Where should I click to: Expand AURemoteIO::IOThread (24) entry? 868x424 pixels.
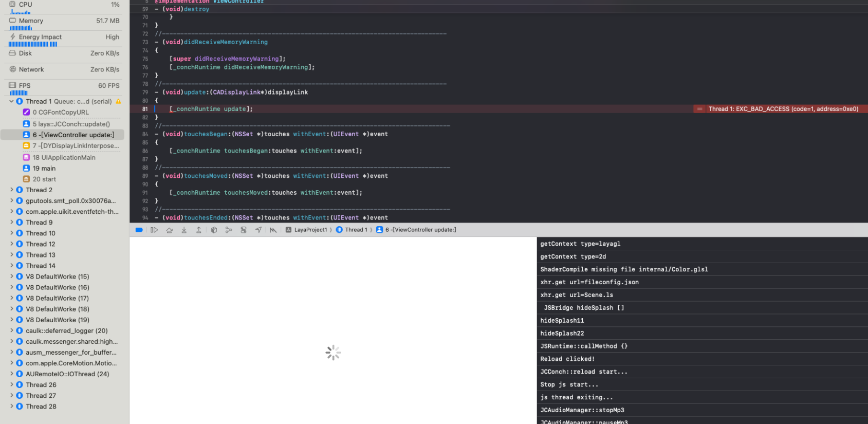point(11,374)
